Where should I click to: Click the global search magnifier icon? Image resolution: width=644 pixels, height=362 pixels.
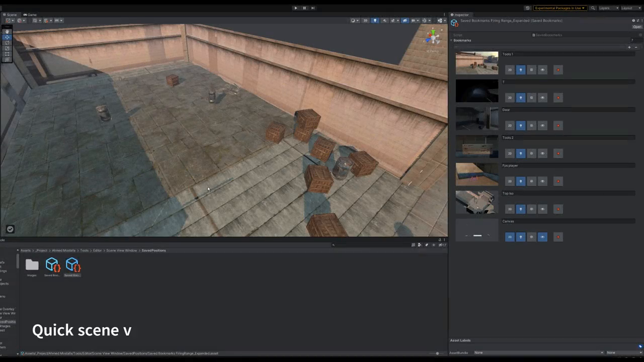click(593, 8)
